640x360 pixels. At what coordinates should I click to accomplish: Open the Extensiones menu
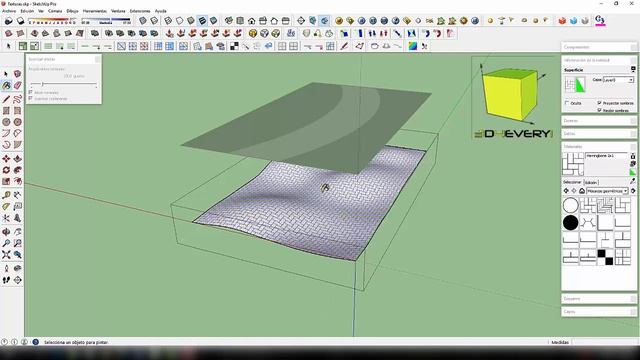point(140,11)
